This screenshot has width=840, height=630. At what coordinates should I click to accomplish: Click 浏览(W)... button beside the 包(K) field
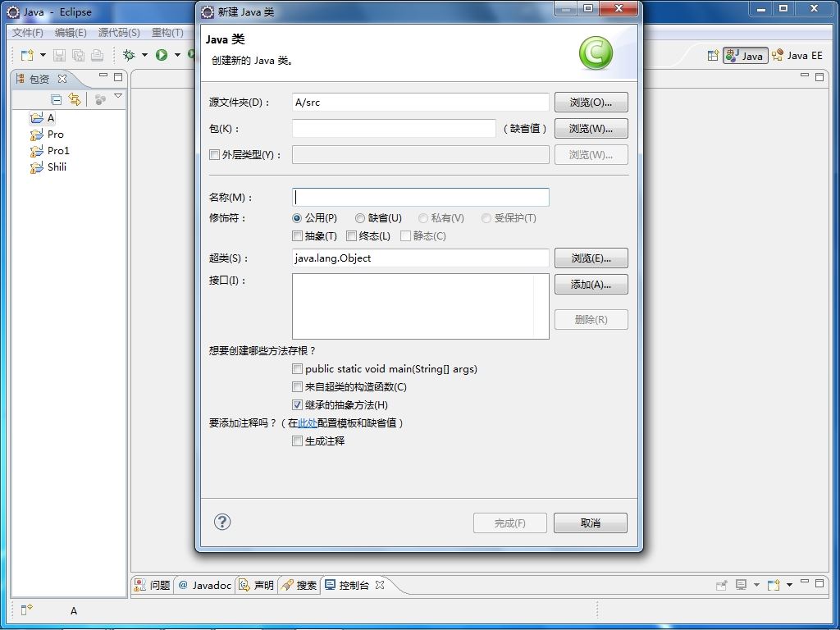591,129
